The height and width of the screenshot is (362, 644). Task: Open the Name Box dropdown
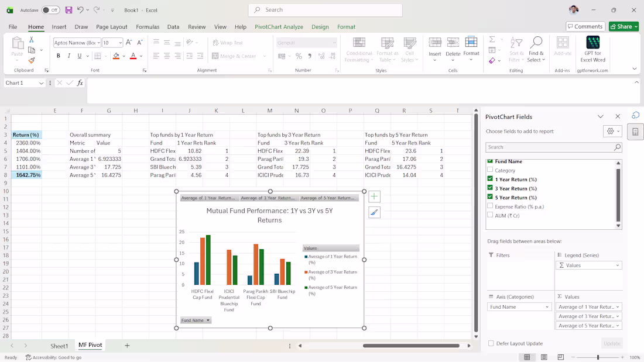41,83
